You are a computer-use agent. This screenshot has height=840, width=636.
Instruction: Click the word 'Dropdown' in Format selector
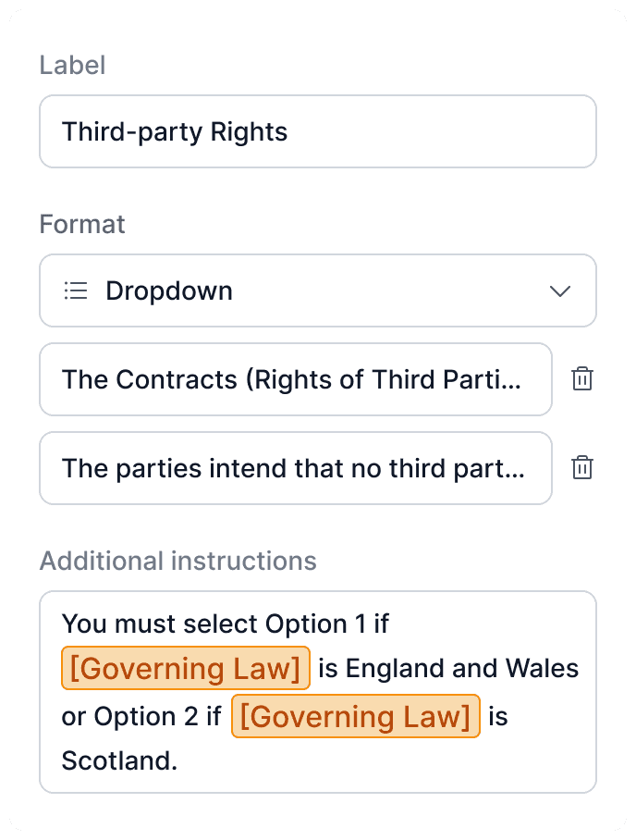[169, 291]
